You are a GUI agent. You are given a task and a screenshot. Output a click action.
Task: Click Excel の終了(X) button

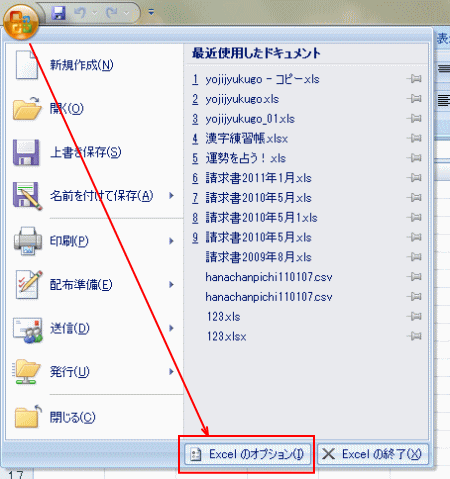pyautogui.click(x=373, y=454)
